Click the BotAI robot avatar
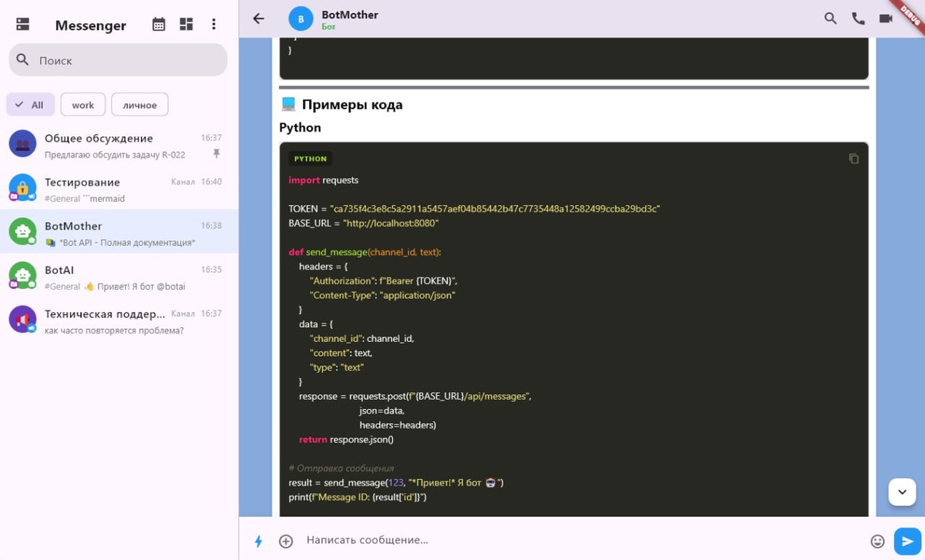This screenshot has height=560, width=925. click(23, 275)
